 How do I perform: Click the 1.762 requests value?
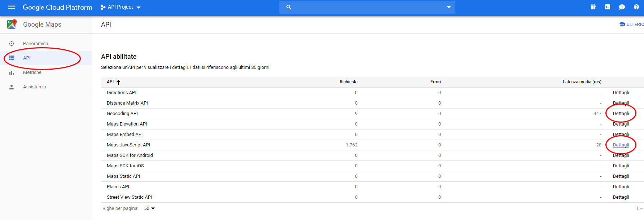pyautogui.click(x=351, y=145)
